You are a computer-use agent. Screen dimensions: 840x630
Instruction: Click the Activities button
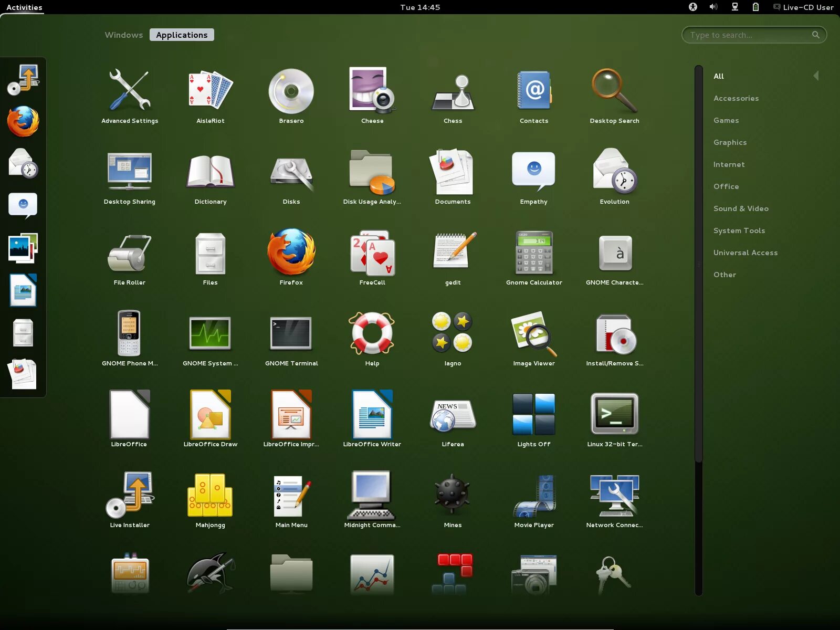point(24,7)
